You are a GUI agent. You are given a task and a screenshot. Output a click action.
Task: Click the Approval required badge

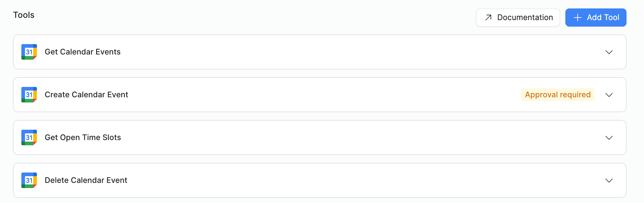click(558, 95)
